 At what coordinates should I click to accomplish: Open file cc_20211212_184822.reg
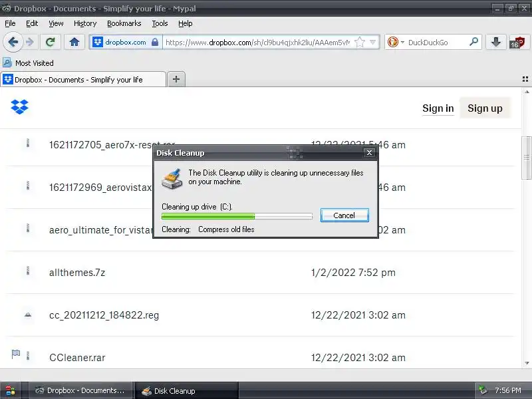(x=104, y=315)
